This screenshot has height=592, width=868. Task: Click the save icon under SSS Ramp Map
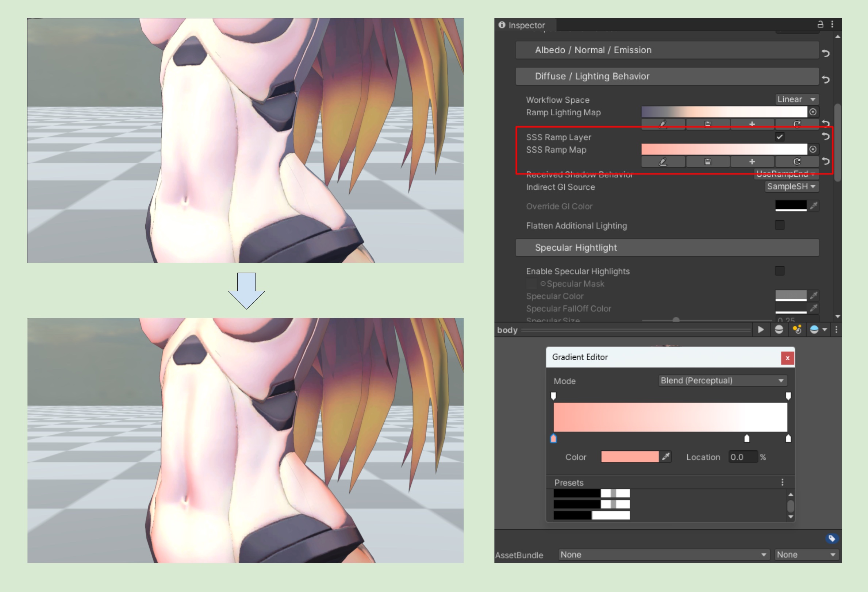707,162
